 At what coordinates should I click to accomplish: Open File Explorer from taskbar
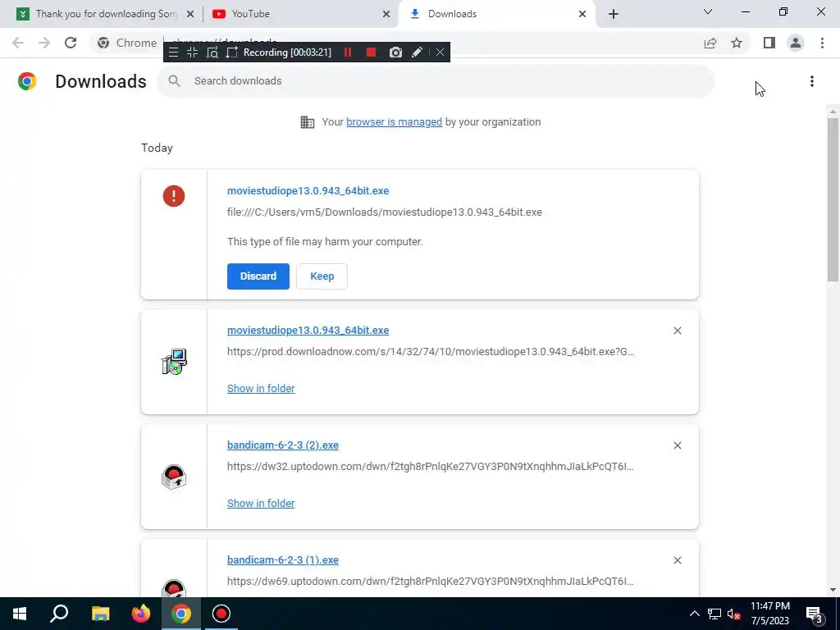(x=100, y=614)
